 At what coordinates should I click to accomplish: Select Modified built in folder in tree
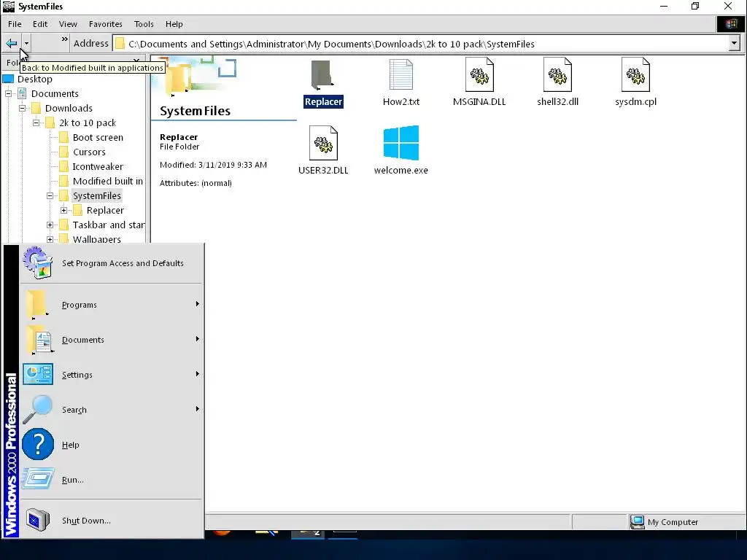(108, 181)
